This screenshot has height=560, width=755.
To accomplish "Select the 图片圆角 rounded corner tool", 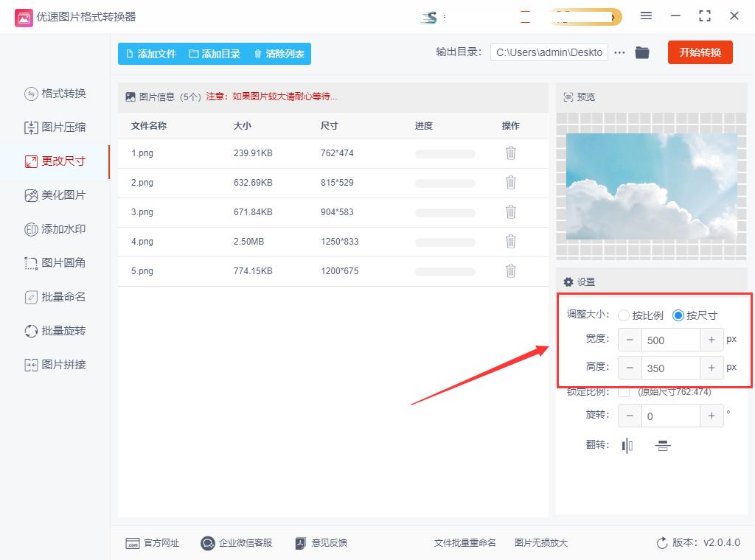I will pyautogui.click(x=55, y=262).
